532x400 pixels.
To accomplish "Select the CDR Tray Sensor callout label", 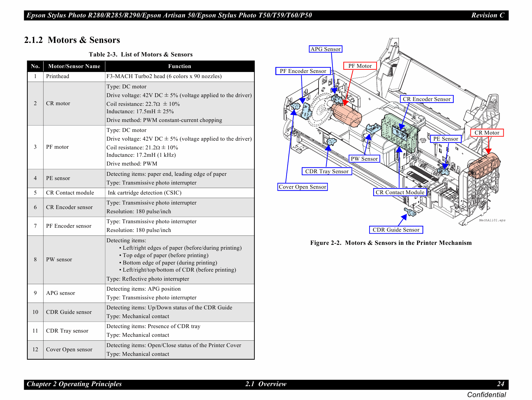I will tap(327, 171).
